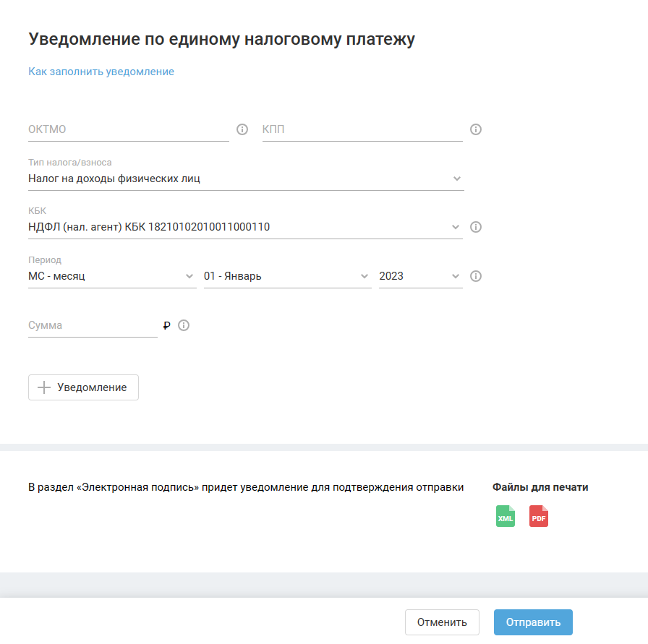Click the info icon next to ОКТМО

click(242, 130)
